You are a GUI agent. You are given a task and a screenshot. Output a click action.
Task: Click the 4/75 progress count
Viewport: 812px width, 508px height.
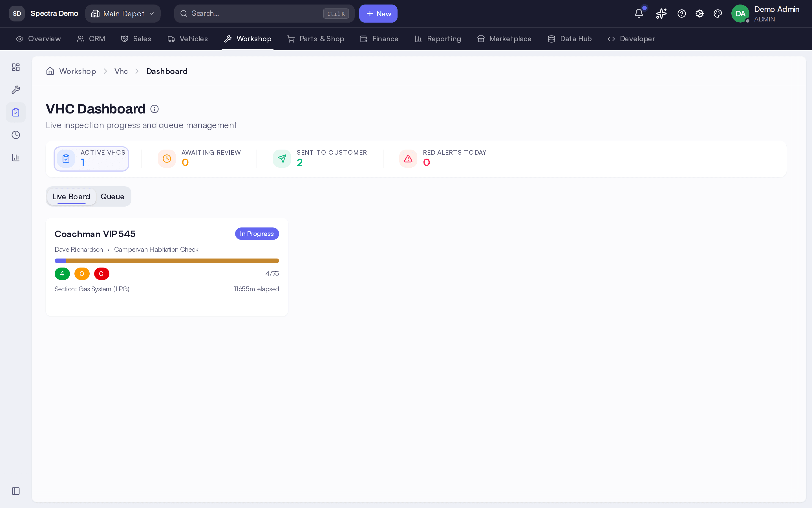(272, 273)
